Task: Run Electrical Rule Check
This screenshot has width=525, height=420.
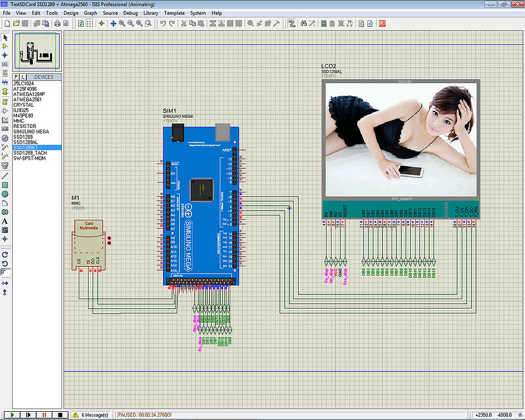Action: pyautogui.click(x=370, y=24)
